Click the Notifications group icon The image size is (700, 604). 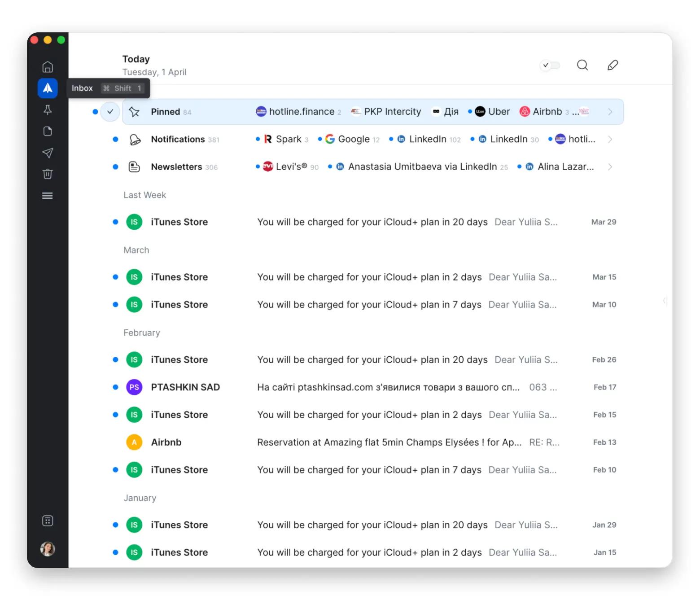coord(135,140)
